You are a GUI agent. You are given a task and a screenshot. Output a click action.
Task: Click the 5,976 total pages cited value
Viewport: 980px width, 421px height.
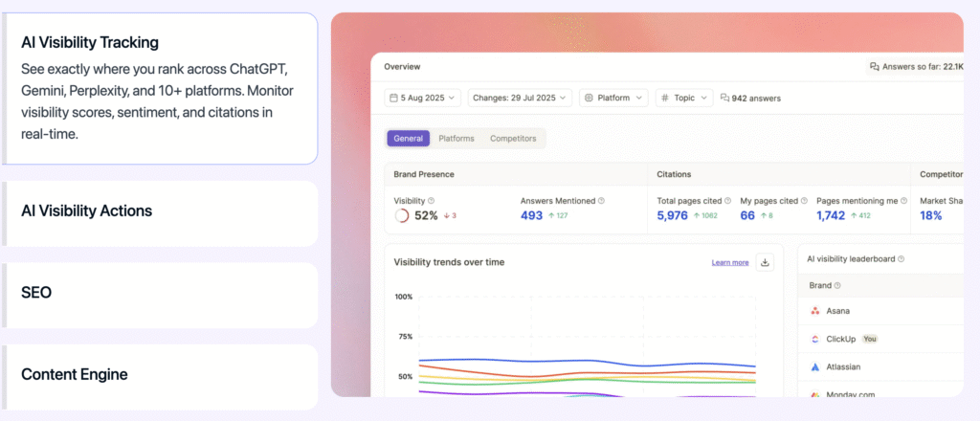pyautogui.click(x=673, y=216)
